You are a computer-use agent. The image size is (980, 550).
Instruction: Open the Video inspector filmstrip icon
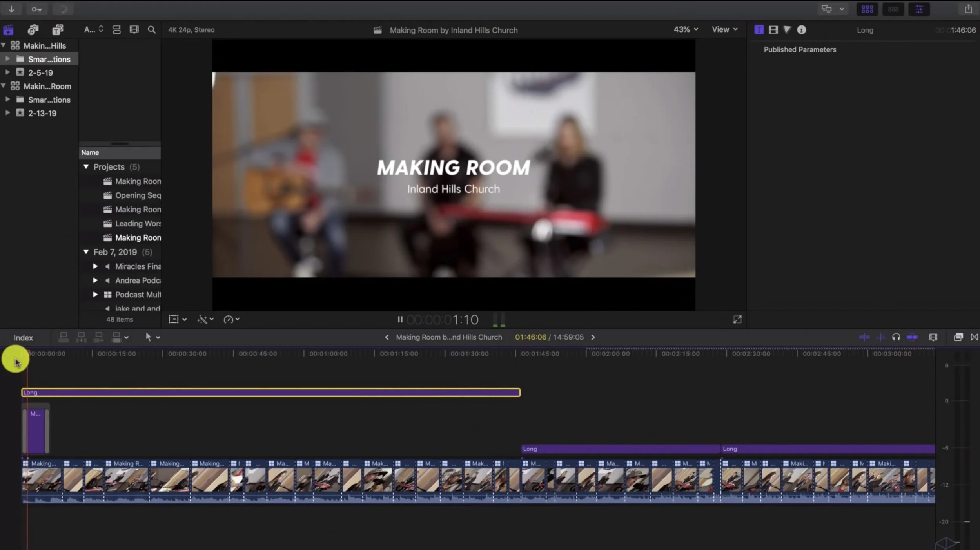tap(773, 30)
